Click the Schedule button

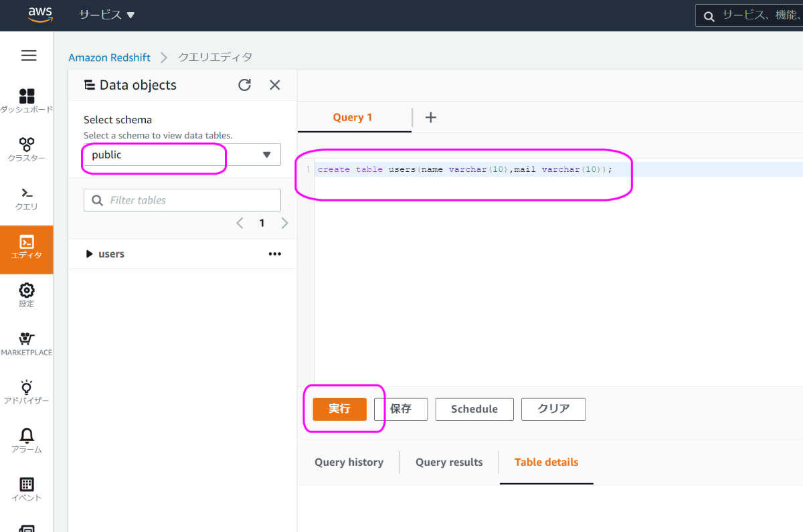(x=474, y=409)
